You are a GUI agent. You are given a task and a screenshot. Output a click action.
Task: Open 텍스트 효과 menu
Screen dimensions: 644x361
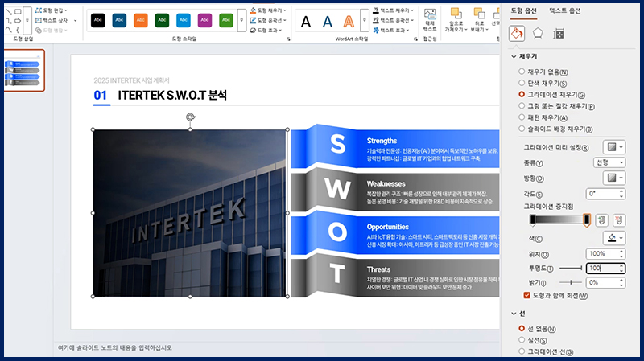(x=391, y=30)
